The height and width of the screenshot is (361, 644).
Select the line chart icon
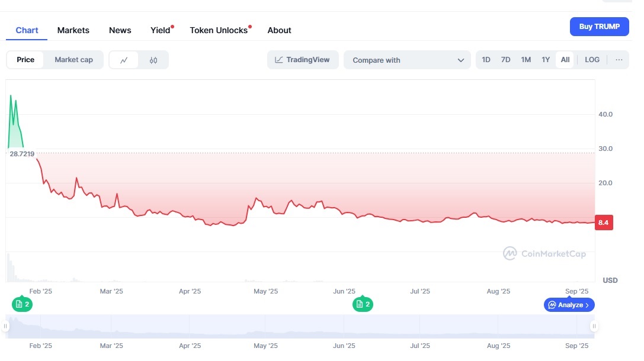pyautogui.click(x=124, y=60)
